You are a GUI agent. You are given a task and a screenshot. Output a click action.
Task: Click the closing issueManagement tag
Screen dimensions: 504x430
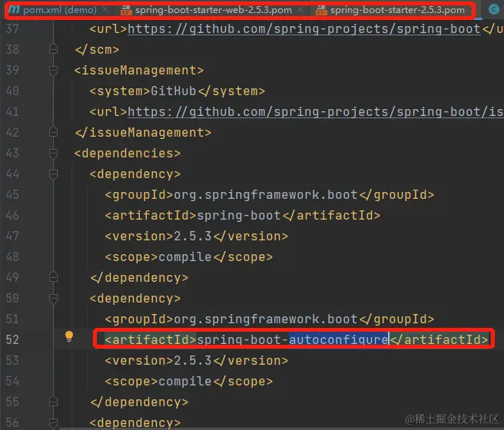143,132
